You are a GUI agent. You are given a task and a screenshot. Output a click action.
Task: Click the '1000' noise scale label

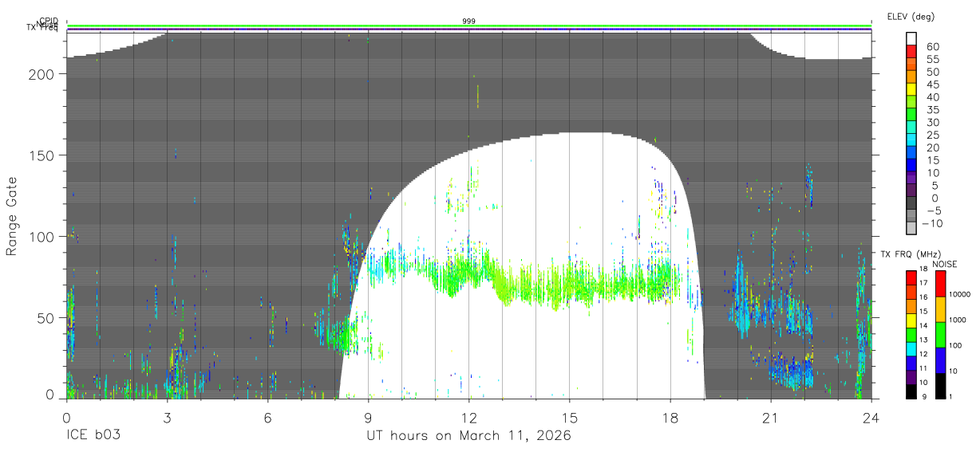(x=958, y=320)
